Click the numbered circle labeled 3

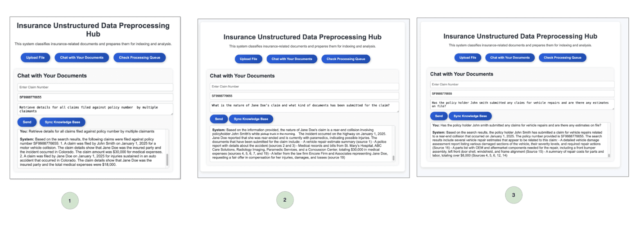(513, 195)
